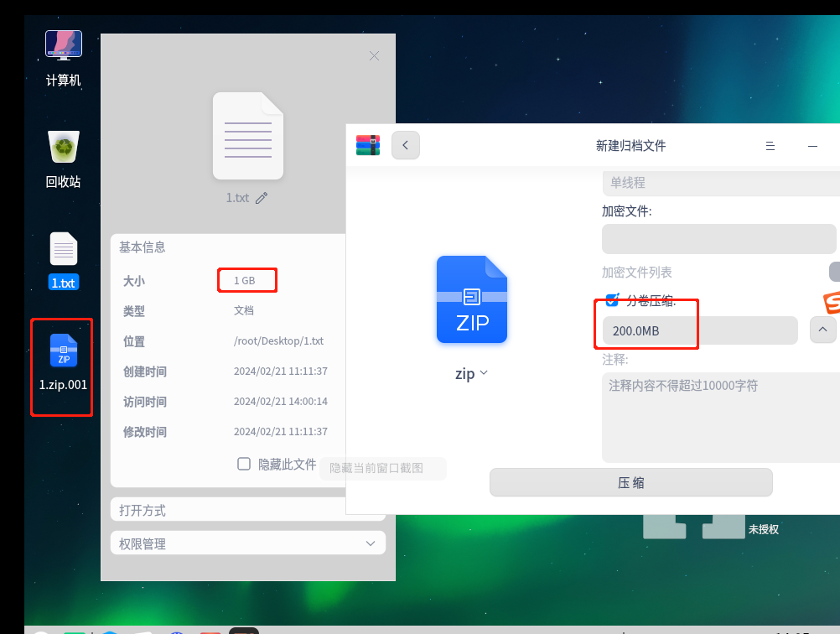This screenshot has width=840, height=634.
Task: Click the 加密文件 password input field
Action: pos(718,239)
